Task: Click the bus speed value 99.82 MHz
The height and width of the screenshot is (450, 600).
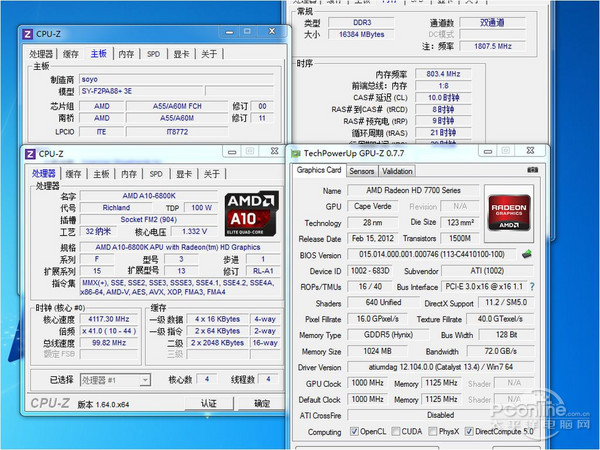Action: 109,343
